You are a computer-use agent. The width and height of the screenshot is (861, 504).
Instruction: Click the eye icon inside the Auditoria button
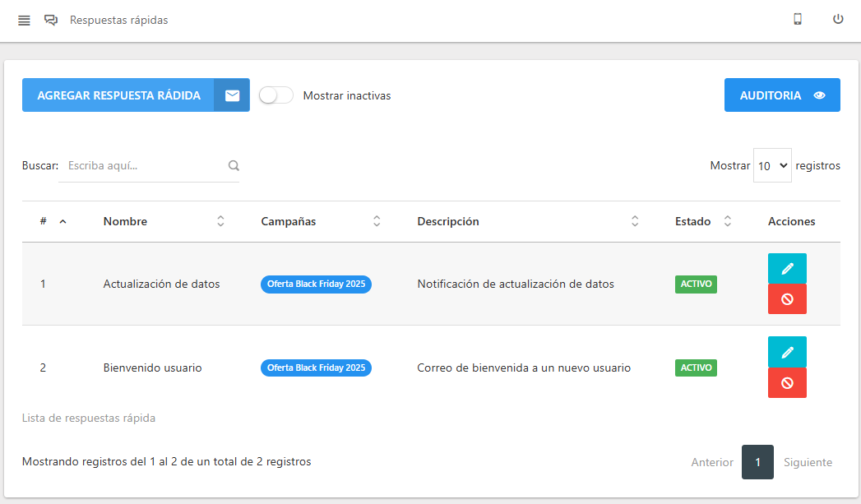pos(819,95)
